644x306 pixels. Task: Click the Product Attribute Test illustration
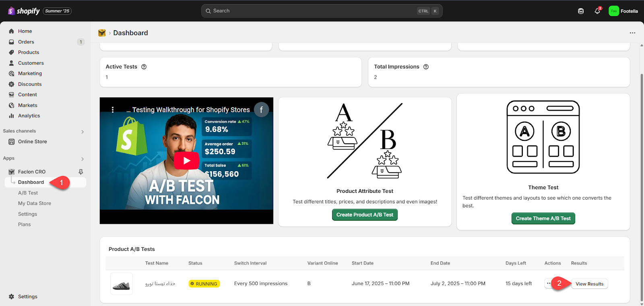pos(365,140)
